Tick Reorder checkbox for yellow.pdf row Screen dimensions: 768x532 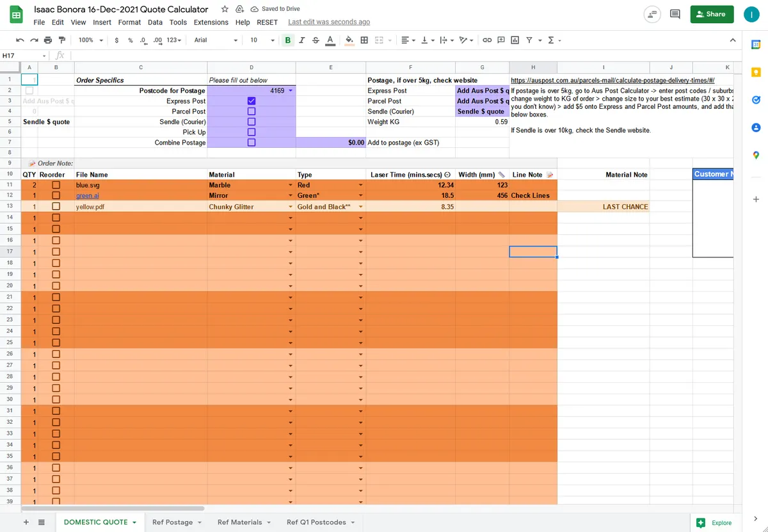pos(56,207)
